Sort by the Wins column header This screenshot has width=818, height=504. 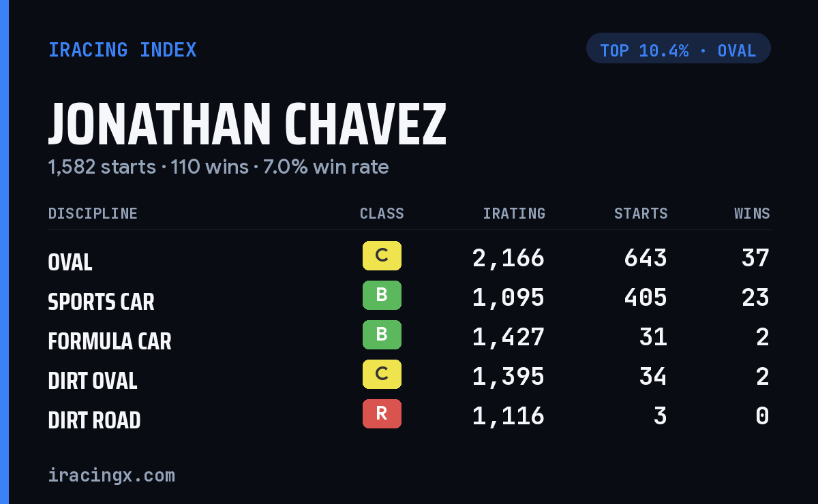click(x=752, y=214)
